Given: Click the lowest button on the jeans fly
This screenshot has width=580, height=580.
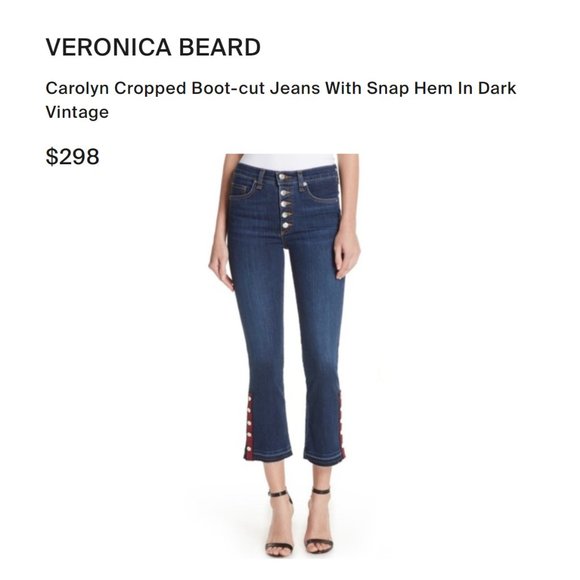Looking at the screenshot, I should tap(286, 225).
